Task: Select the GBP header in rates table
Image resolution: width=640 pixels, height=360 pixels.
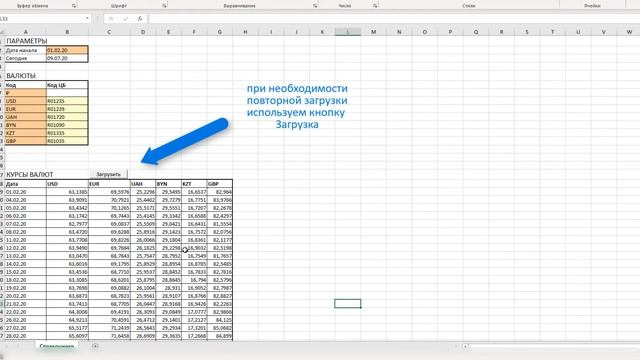Action: point(220,184)
